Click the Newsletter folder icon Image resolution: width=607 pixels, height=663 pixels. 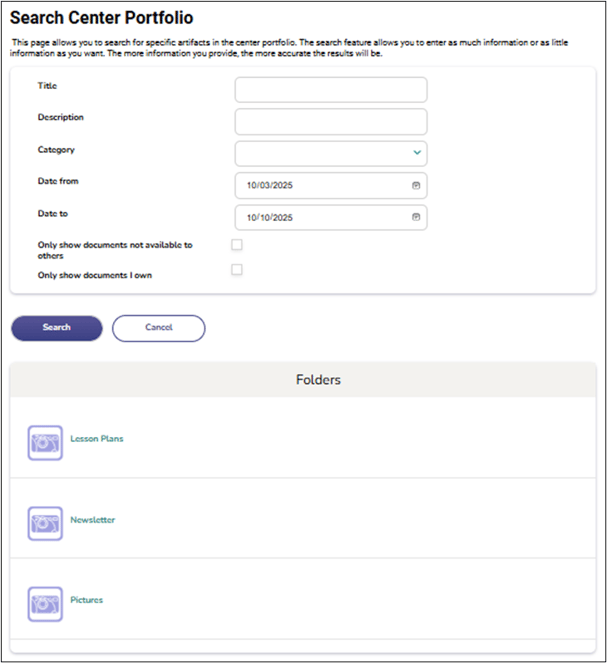coord(45,523)
